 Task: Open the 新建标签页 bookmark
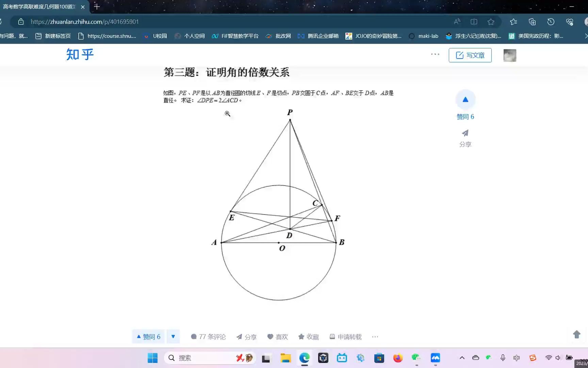53,36
